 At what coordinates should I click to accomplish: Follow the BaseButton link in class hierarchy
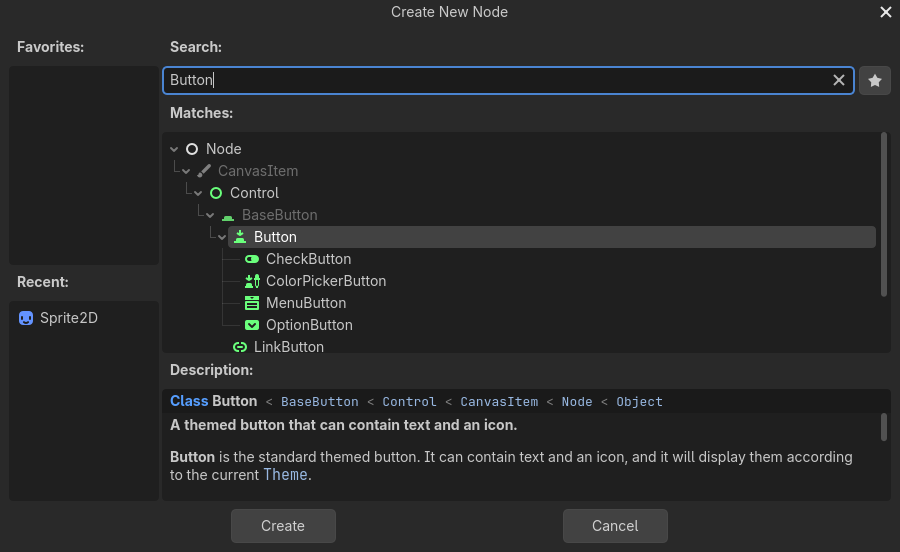click(319, 402)
